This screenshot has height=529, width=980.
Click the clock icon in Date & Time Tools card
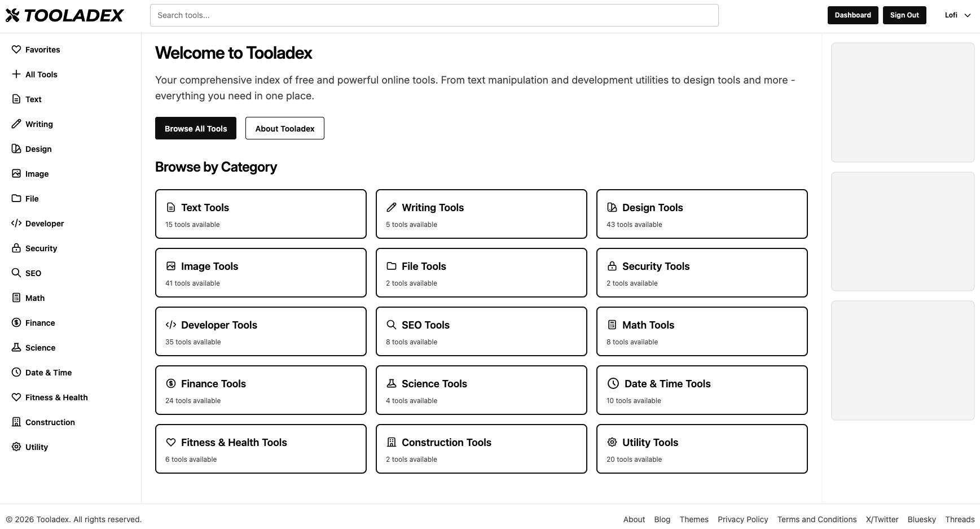pyautogui.click(x=613, y=384)
